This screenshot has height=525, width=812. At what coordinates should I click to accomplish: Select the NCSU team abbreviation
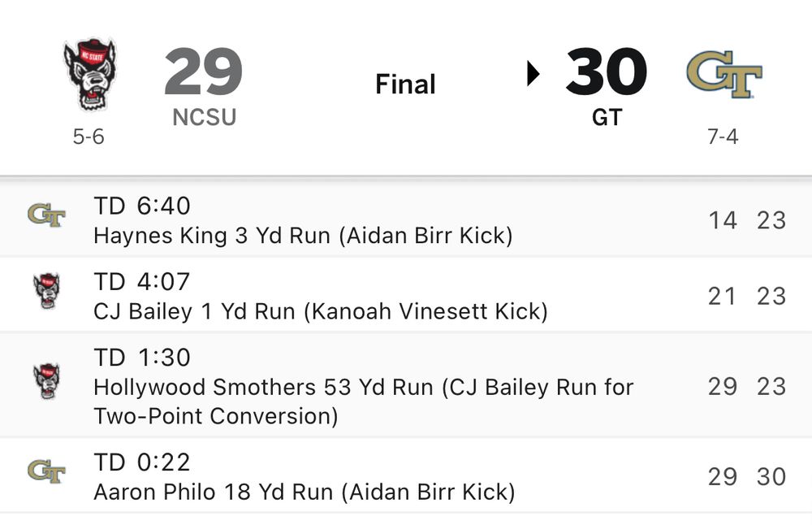204,117
